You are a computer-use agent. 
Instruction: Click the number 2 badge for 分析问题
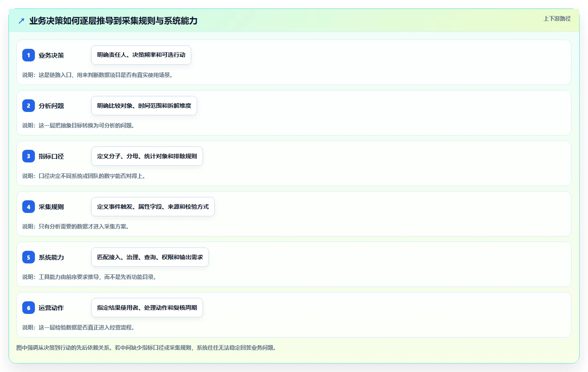tap(29, 106)
